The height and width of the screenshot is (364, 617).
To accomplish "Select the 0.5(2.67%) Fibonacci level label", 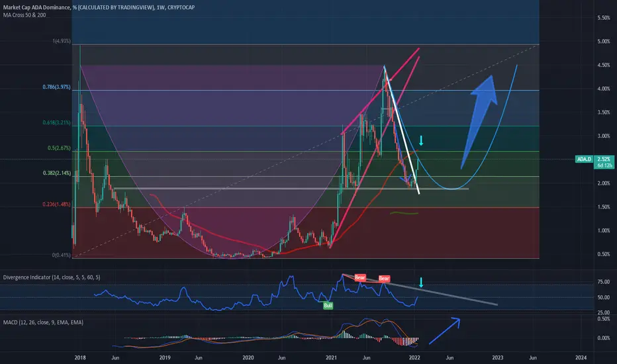I will tap(59, 148).
